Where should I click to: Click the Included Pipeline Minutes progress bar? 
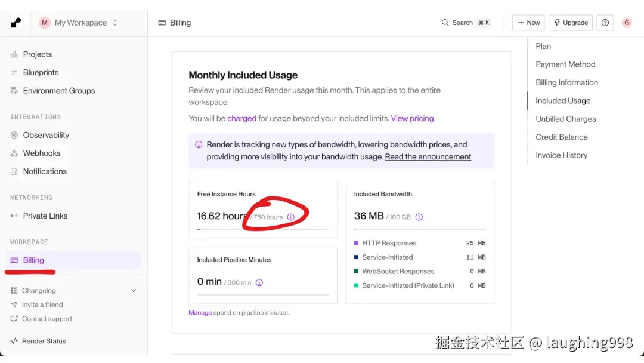tap(263, 295)
